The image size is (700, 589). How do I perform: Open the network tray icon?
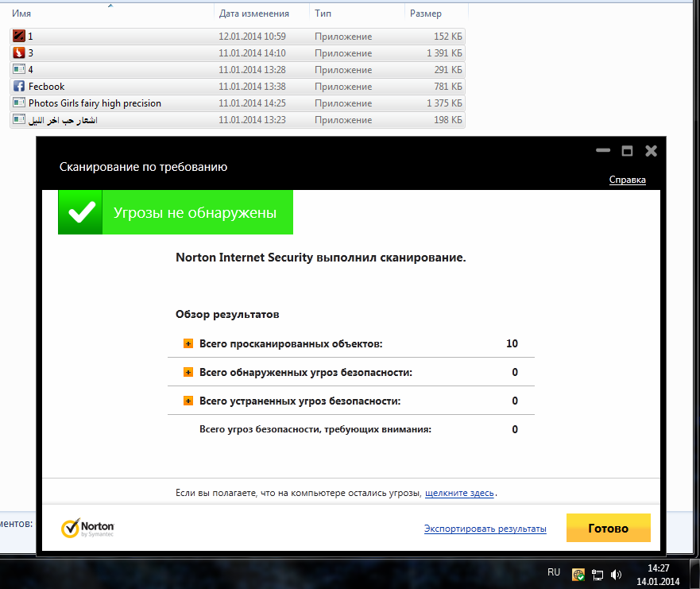click(598, 575)
